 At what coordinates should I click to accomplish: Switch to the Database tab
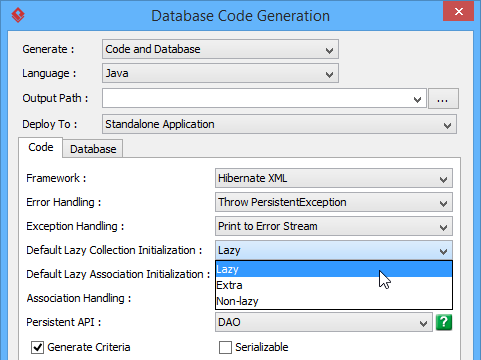pos(93,149)
